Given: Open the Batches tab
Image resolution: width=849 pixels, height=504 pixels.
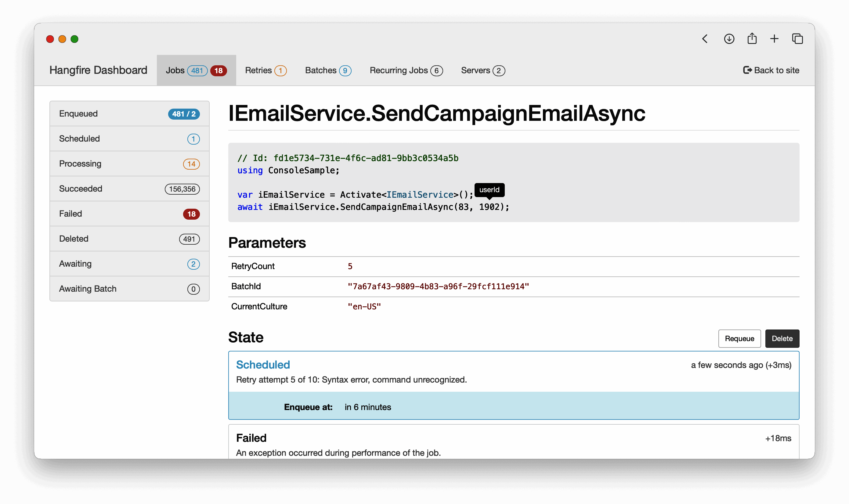Looking at the screenshot, I should pos(328,70).
